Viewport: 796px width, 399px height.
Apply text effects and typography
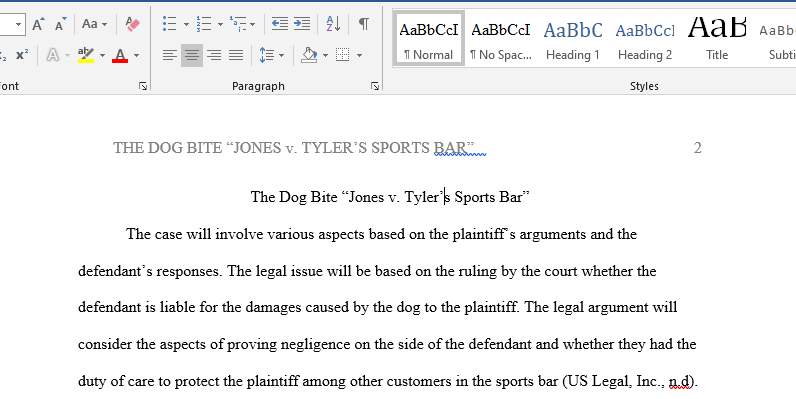pos(53,55)
